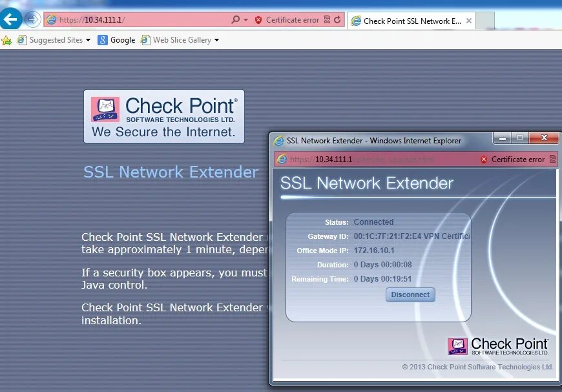This screenshot has width=562, height=392.
Task: Expand the Suggested Sites dropdown arrow
Action: point(88,40)
